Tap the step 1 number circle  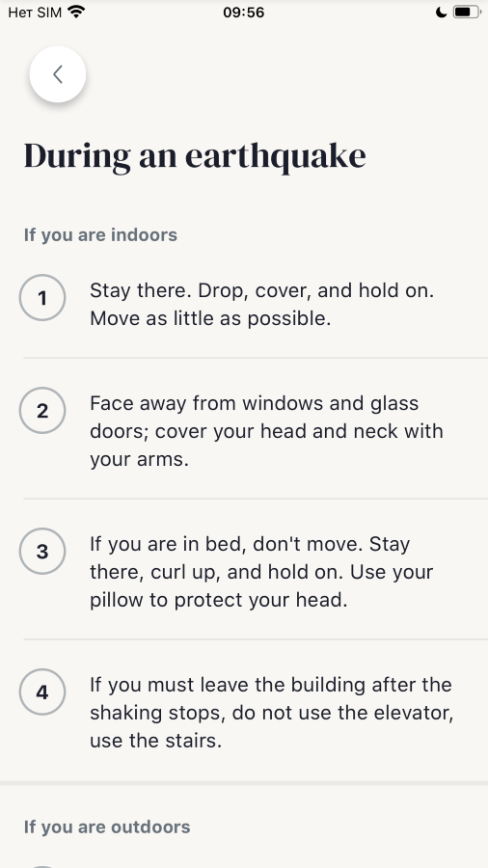tap(42, 298)
